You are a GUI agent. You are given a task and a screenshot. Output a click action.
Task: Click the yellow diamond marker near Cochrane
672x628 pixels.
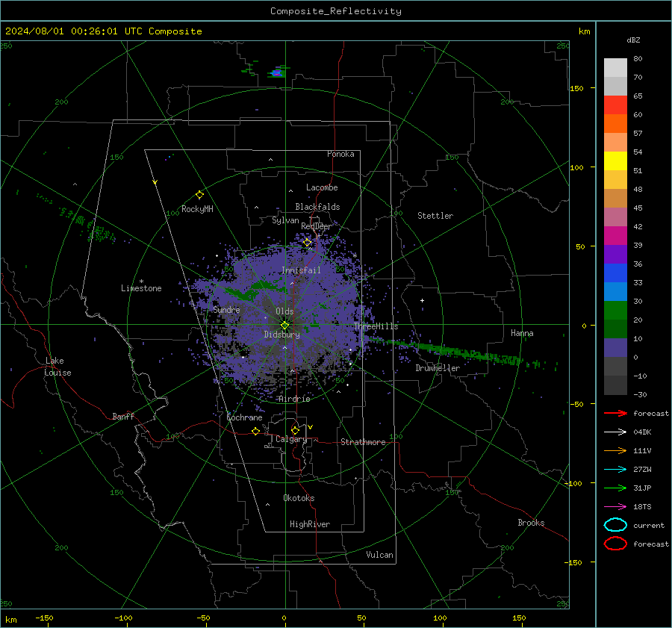(x=256, y=431)
